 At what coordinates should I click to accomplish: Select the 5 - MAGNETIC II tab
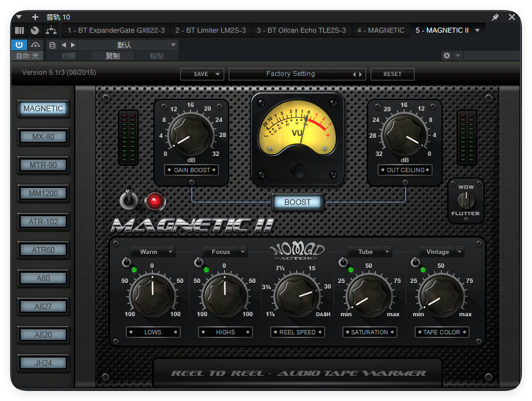[x=442, y=31]
